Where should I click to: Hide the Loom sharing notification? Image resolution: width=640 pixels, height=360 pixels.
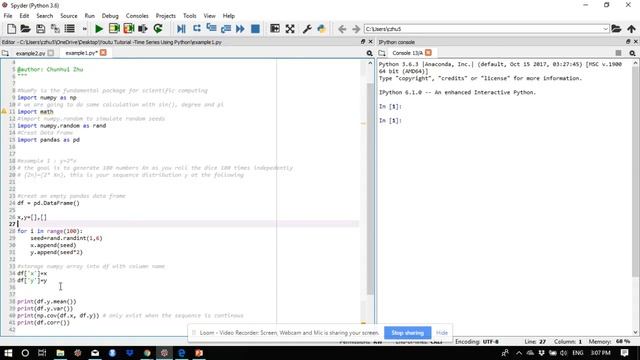(x=442, y=333)
